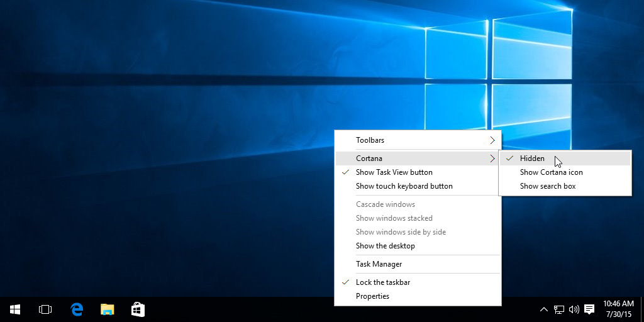Open the volume speaker tray icon

click(x=574, y=309)
